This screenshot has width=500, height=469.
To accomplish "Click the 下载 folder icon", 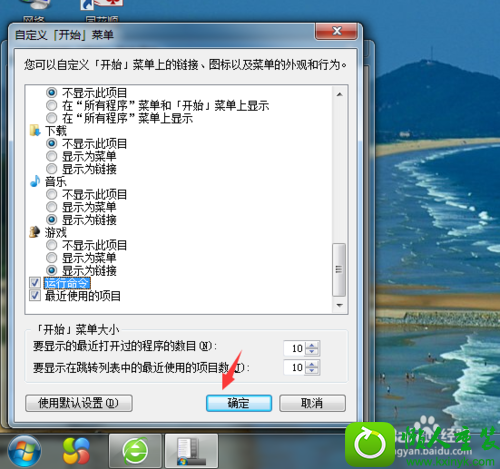I will [35, 130].
